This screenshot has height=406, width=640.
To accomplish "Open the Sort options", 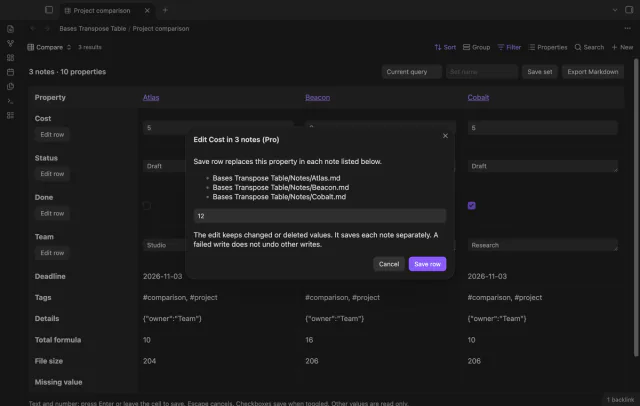I will (445, 47).
